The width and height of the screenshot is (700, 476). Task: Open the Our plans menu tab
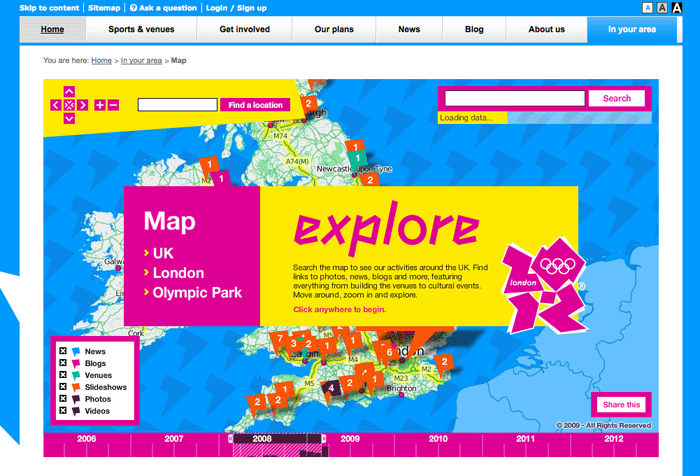(x=335, y=30)
